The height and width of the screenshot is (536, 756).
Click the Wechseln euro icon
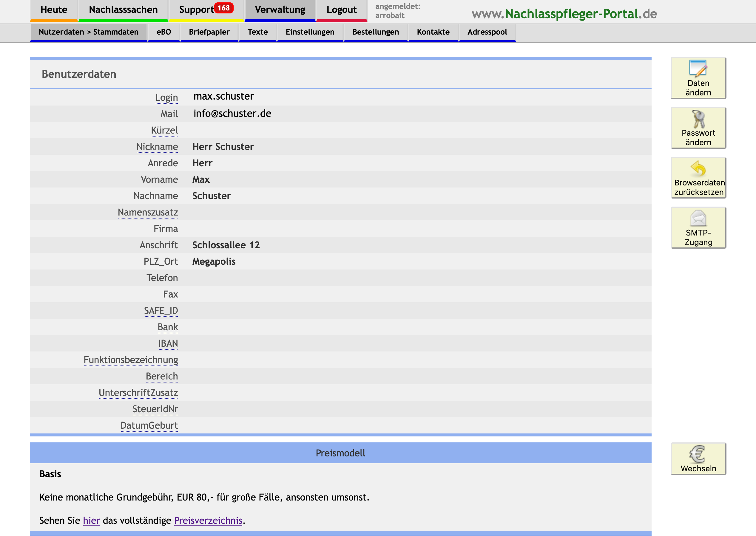point(698,454)
